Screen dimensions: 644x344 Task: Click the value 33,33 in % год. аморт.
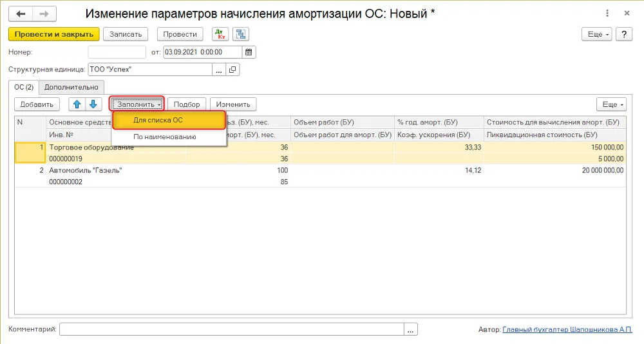pos(473,147)
